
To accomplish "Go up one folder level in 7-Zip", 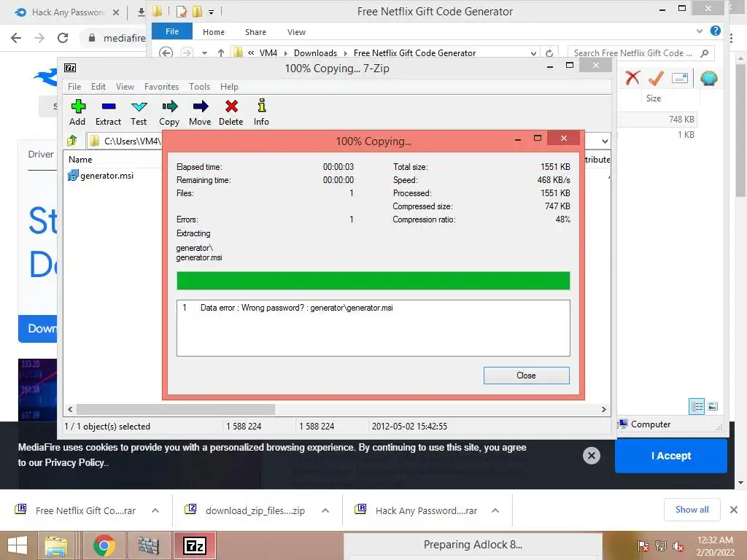I will click(72, 141).
